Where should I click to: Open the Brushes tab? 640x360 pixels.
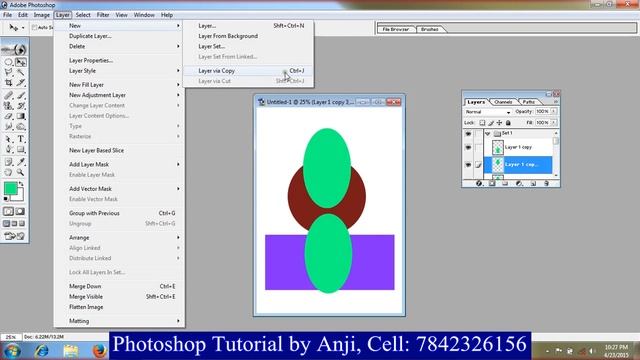[x=429, y=29]
